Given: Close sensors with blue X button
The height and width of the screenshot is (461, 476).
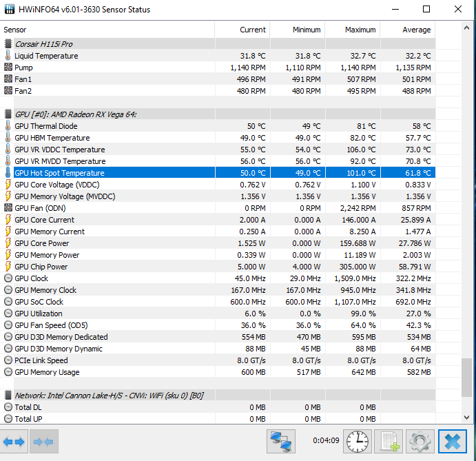Looking at the screenshot, I should pyautogui.click(x=453, y=441).
